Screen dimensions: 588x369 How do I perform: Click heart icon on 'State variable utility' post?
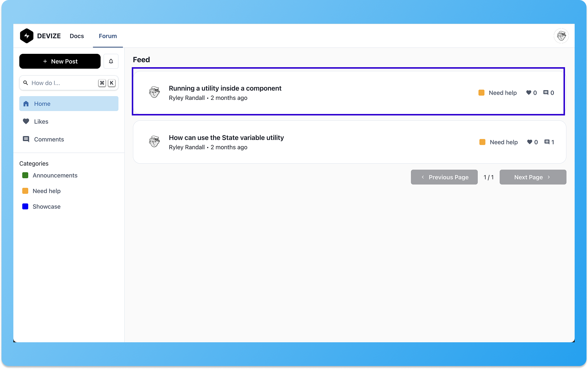coord(530,142)
